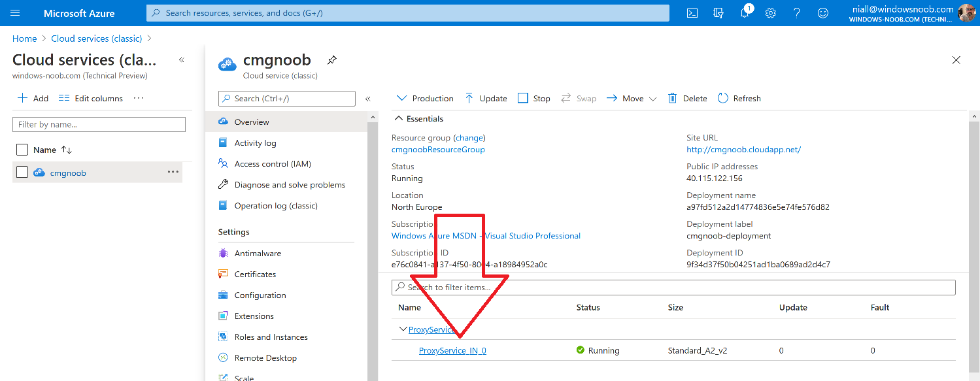This screenshot has height=381, width=980.
Task: Open the cmgnoob row ellipsis menu
Action: [x=173, y=172]
